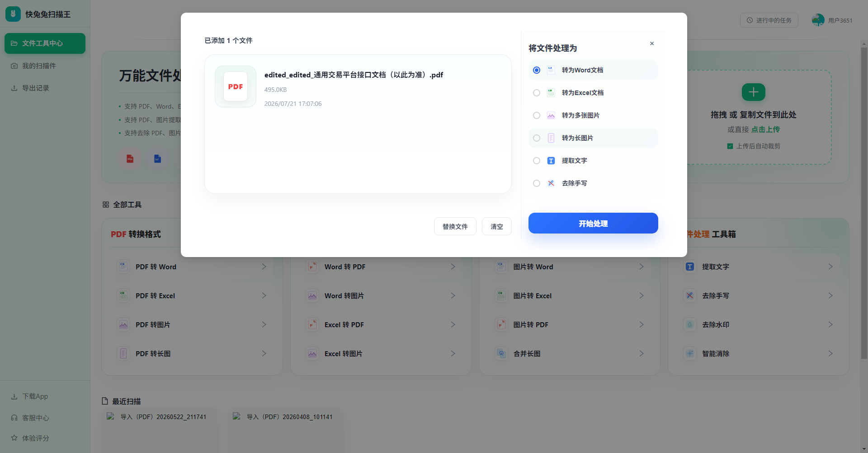868x453 pixels.
Task: Click the long image icon beside 转为长图片
Action: 551,138
